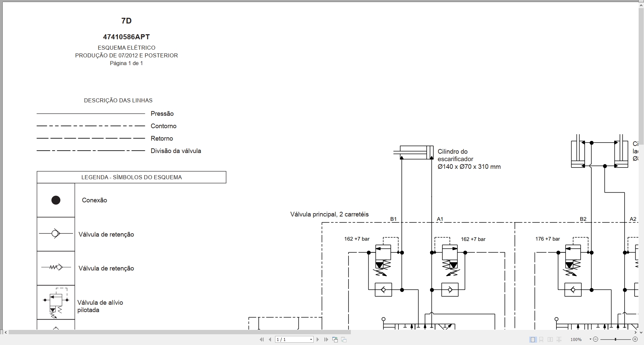This screenshot has width=644, height=345.
Task: Click the 'B2' port label
Action: pos(583,219)
